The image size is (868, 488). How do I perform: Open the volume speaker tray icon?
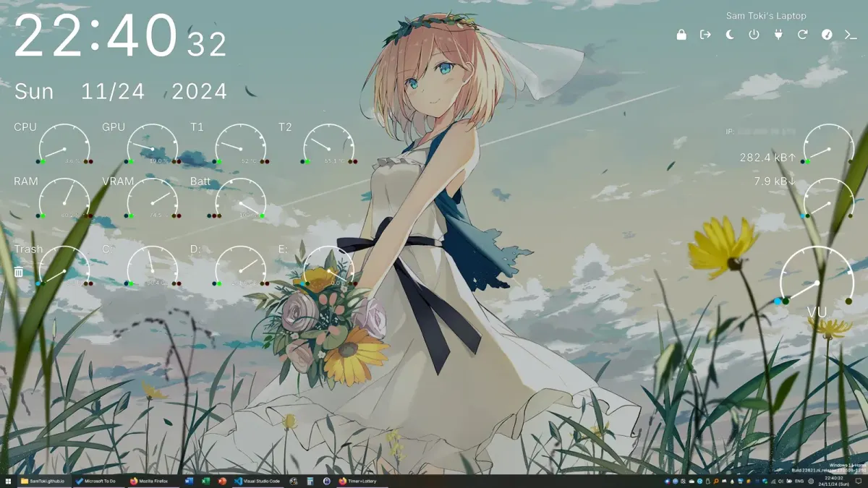point(780,481)
